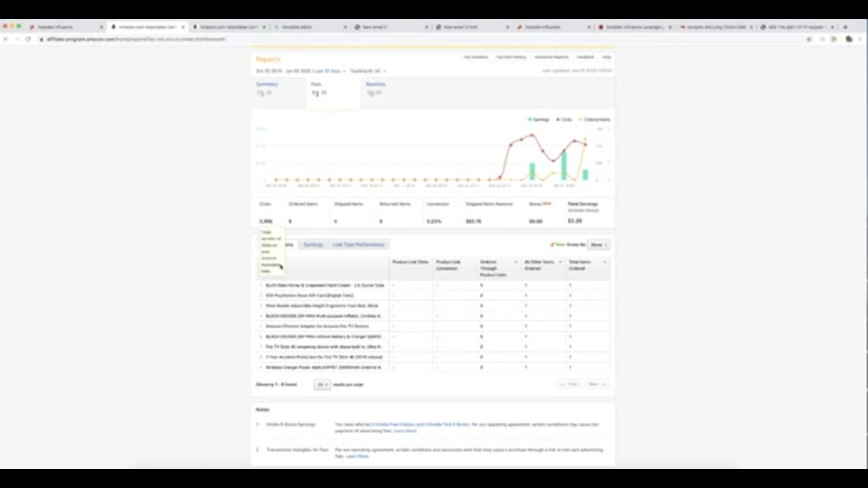
Task: Click the Conversion percentage value
Action: [x=434, y=221]
